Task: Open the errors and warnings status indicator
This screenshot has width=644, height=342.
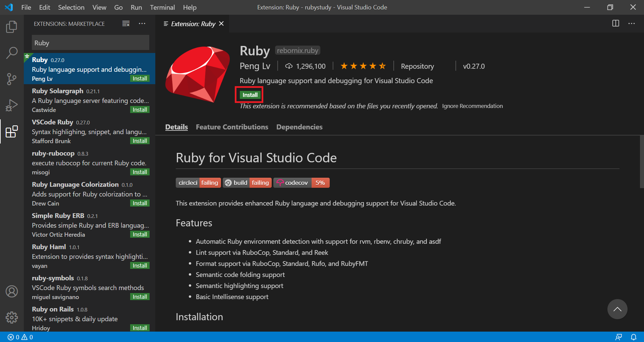Action: point(20,337)
